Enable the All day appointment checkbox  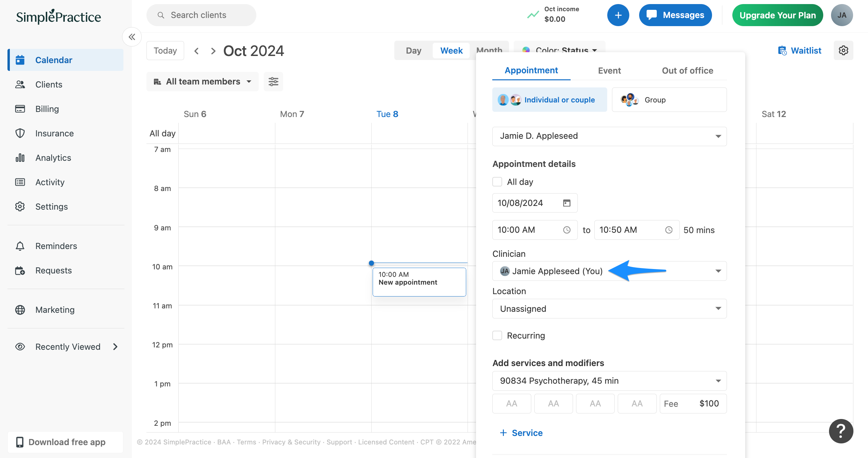[x=497, y=182]
